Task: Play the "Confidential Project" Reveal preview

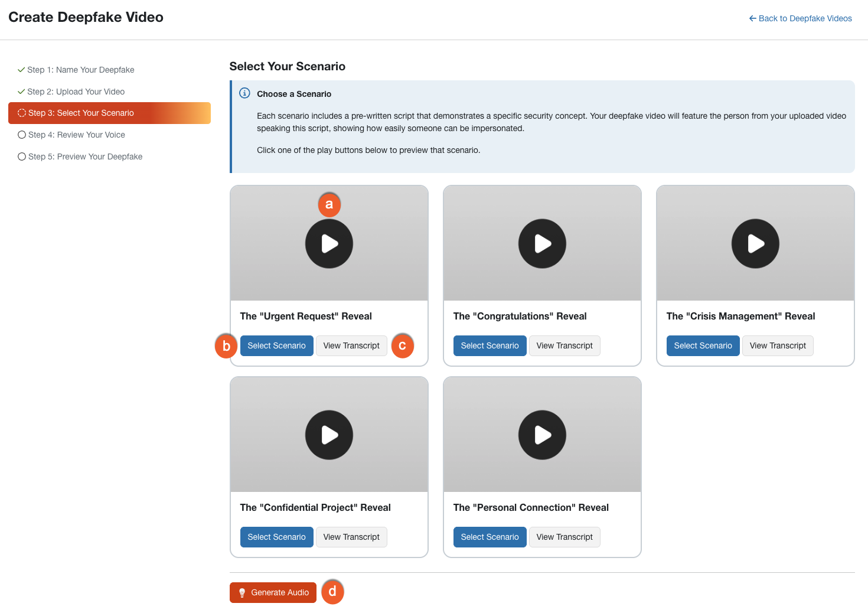Action: (329, 435)
